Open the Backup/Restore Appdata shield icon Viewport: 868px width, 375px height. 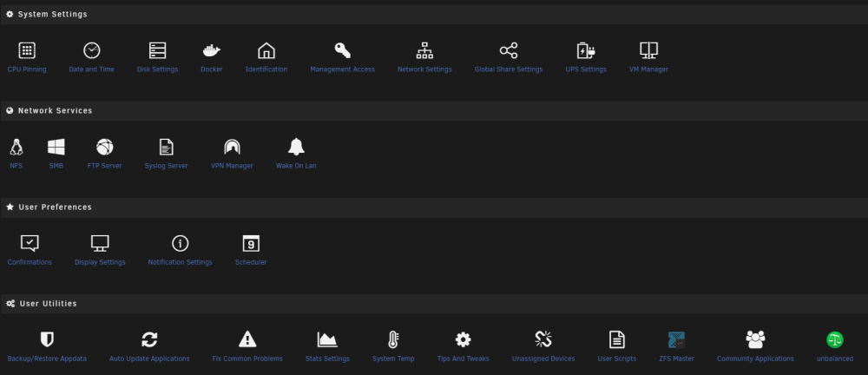click(x=47, y=339)
